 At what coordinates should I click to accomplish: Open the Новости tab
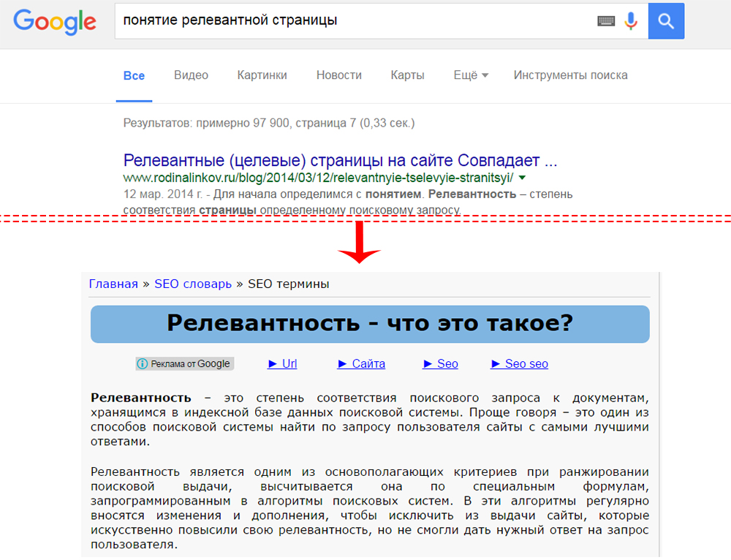(x=338, y=75)
